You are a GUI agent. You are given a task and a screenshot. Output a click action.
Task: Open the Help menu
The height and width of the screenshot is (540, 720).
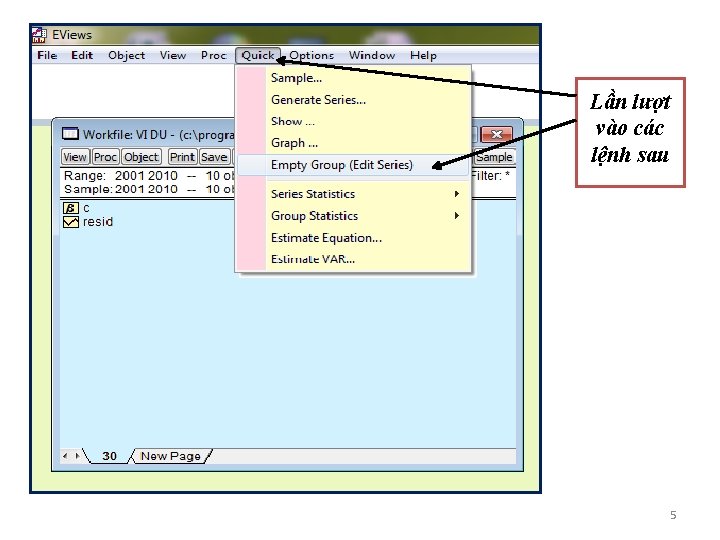click(x=423, y=56)
